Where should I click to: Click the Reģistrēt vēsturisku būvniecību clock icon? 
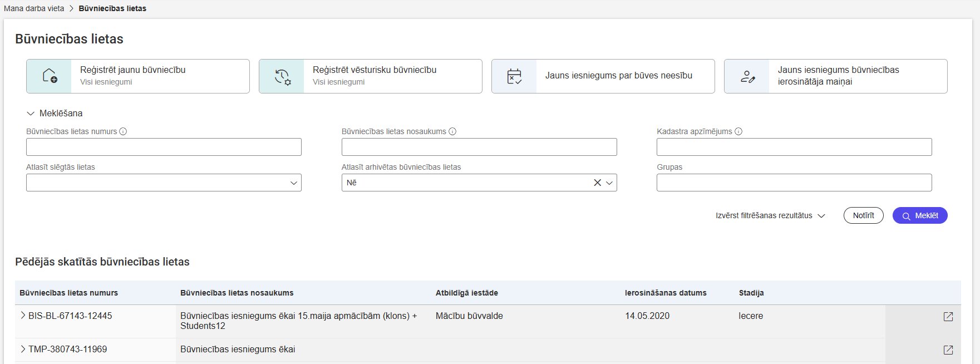pos(282,76)
